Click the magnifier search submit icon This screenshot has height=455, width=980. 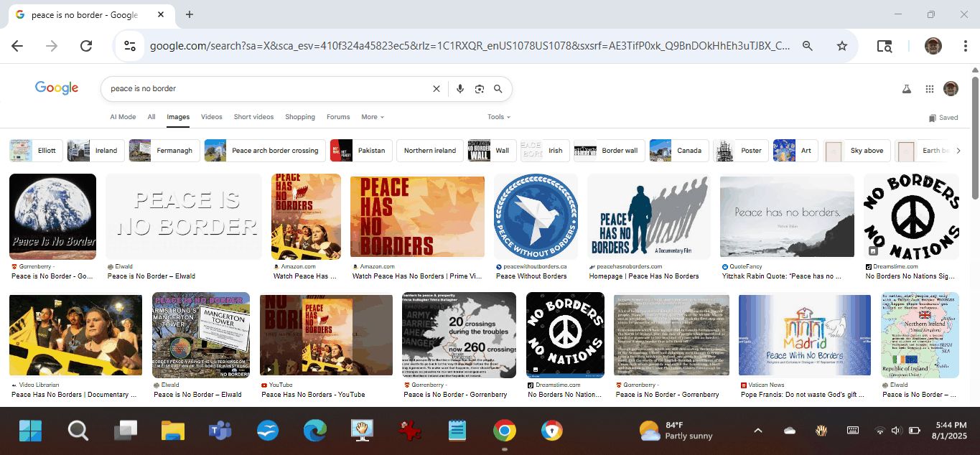(x=498, y=89)
